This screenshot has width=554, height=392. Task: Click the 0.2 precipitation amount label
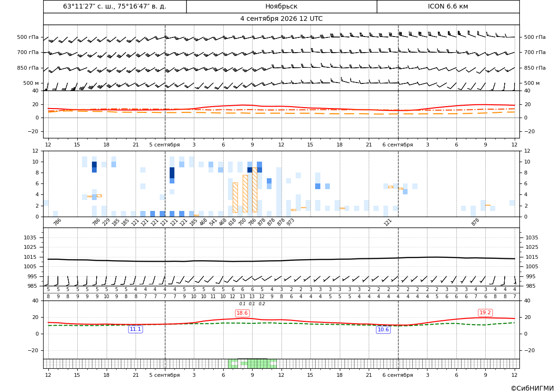[262, 304]
